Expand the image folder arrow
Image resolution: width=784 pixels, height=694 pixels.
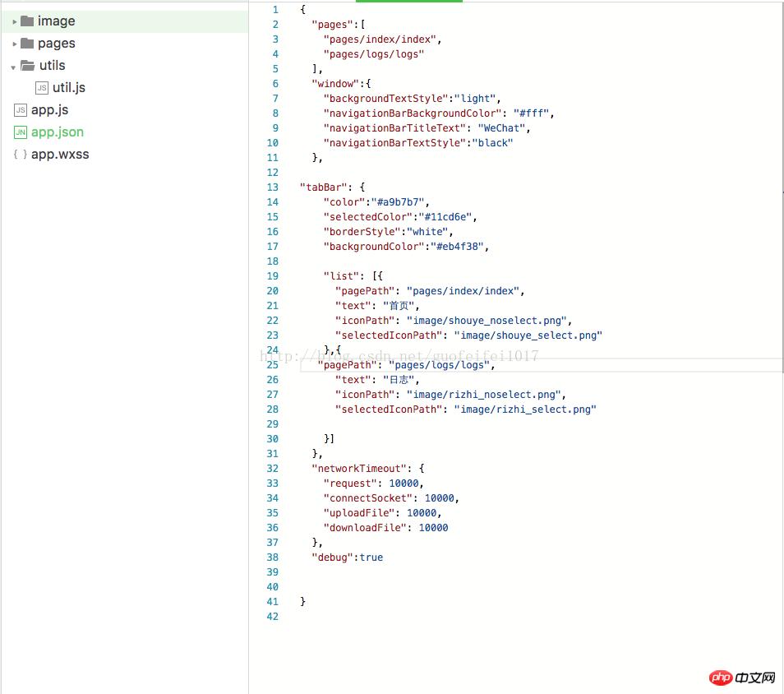tap(15, 21)
